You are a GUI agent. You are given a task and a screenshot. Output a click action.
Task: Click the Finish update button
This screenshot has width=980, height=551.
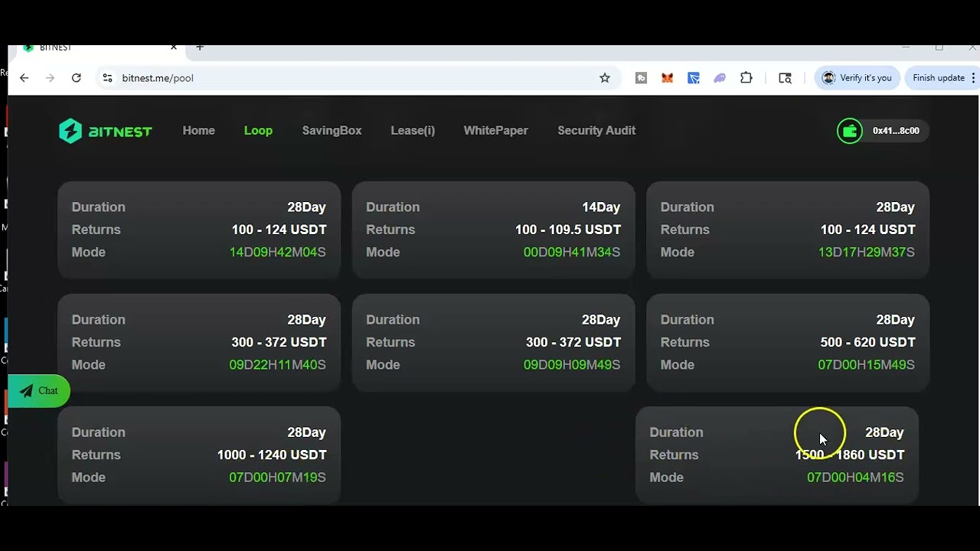tap(942, 78)
